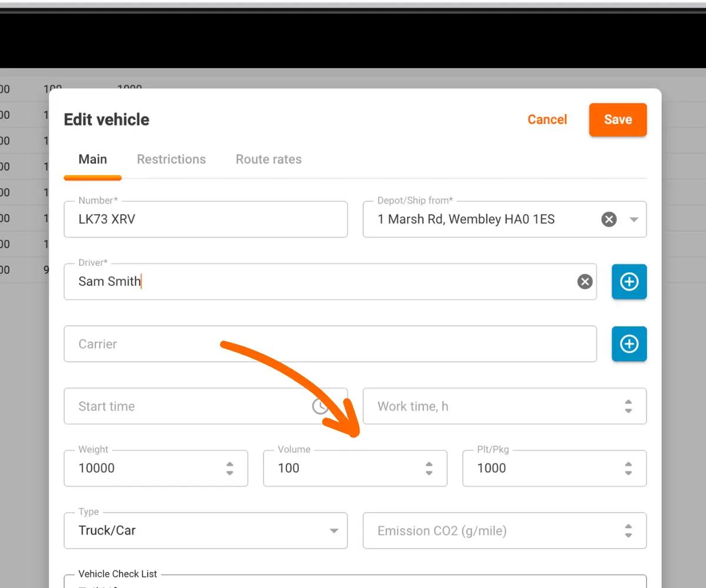The width and height of the screenshot is (706, 588).
Task: Switch to the Main tab
Action: pos(92,159)
